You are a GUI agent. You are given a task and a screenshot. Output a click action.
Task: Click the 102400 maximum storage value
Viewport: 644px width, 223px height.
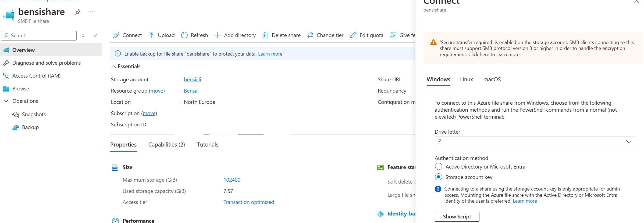(232, 180)
